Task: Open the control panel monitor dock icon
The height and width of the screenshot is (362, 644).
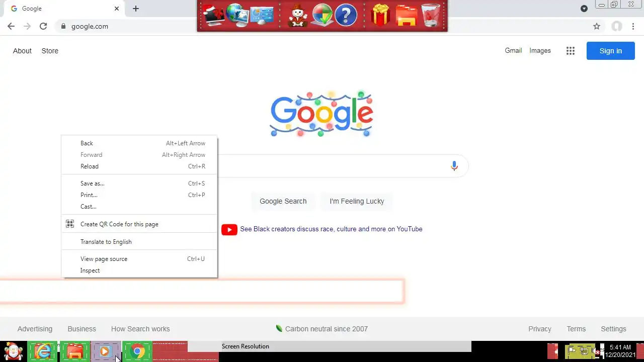Action: (x=262, y=15)
